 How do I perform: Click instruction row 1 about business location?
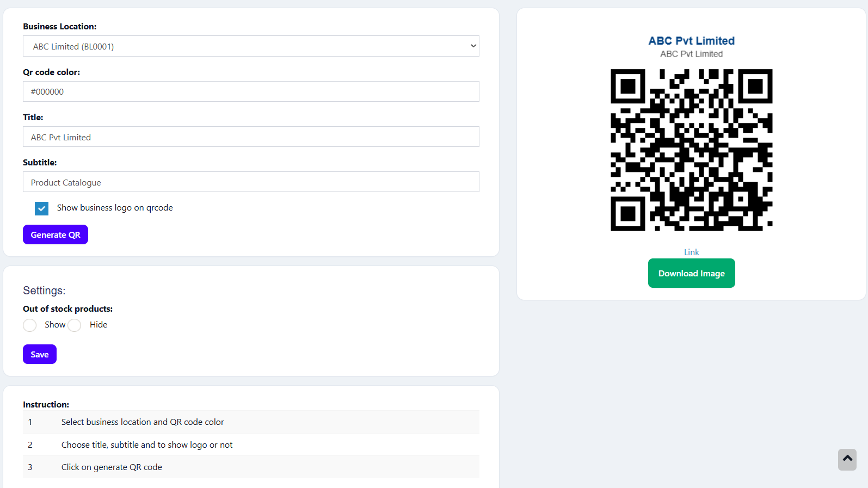pos(143,422)
